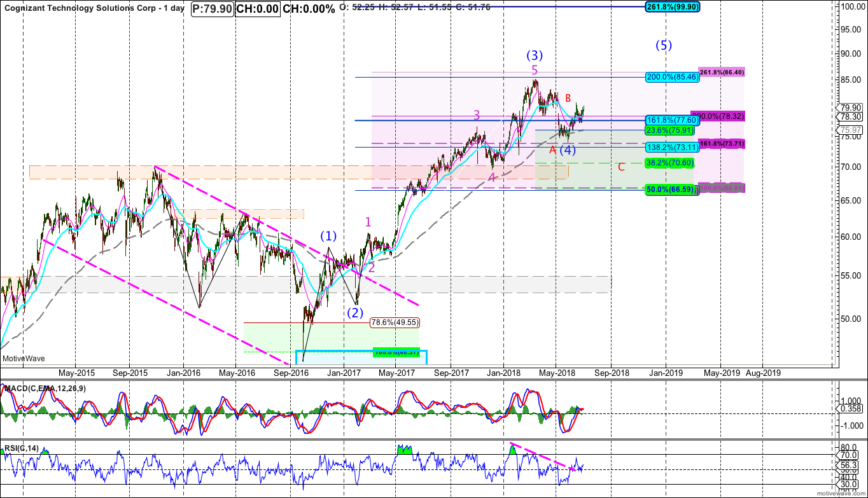Select the 78.6%(49.55) retracement label

coord(395,322)
